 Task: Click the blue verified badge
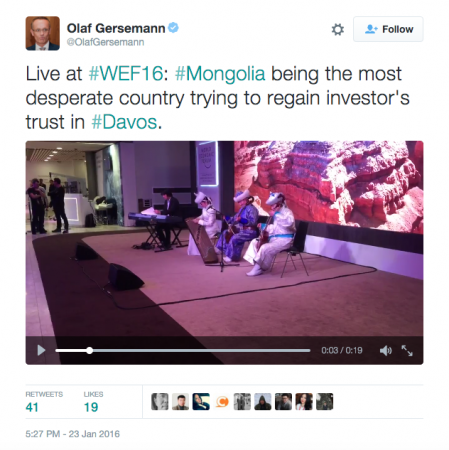(x=173, y=28)
